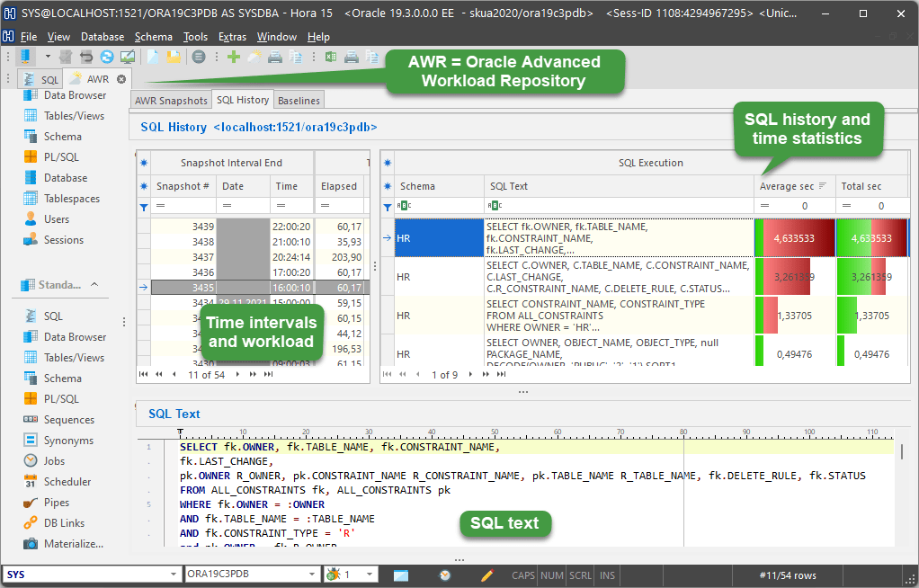Click the blue refresh toolbar icon
The height and width of the screenshot is (588, 919).
[107, 57]
